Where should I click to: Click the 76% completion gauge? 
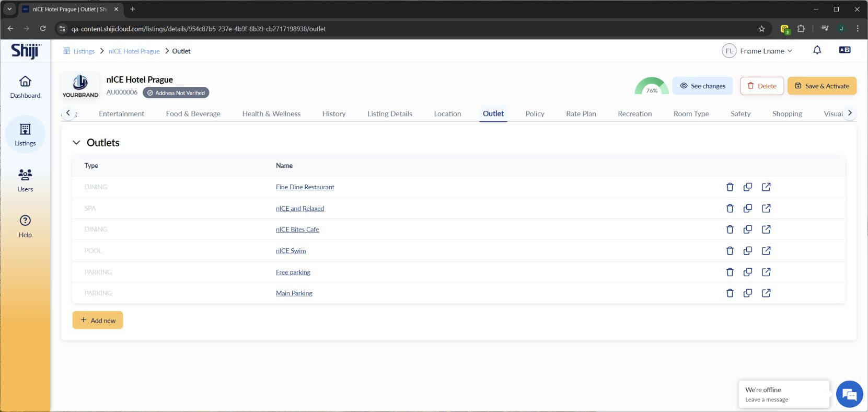(652, 87)
